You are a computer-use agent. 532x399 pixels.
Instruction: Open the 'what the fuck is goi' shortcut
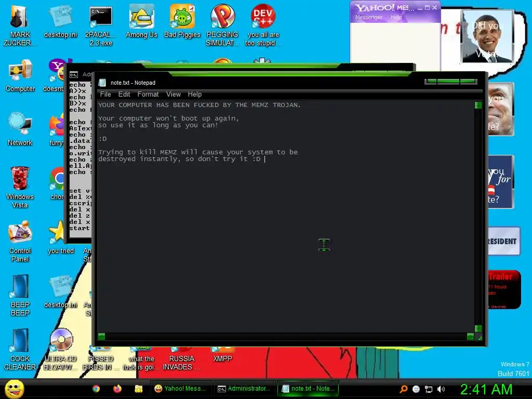click(x=141, y=359)
